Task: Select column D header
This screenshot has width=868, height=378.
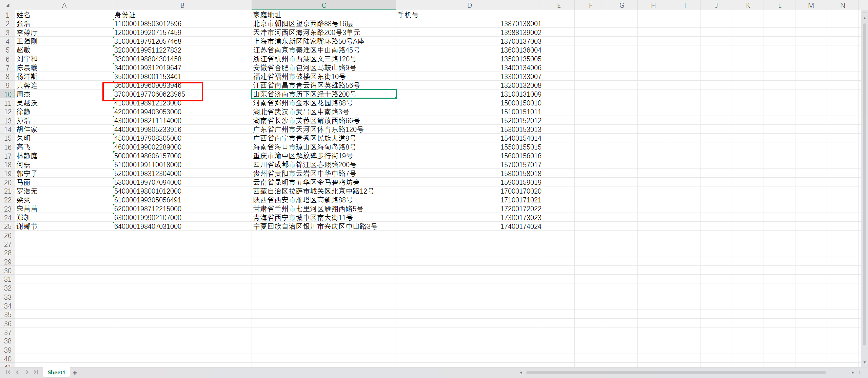Action: (469, 5)
